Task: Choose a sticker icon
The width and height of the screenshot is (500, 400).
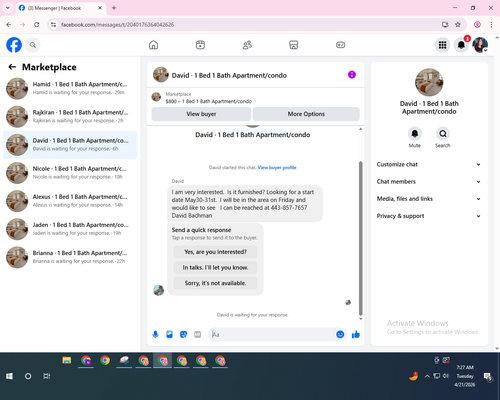Action: tap(183, 334)
